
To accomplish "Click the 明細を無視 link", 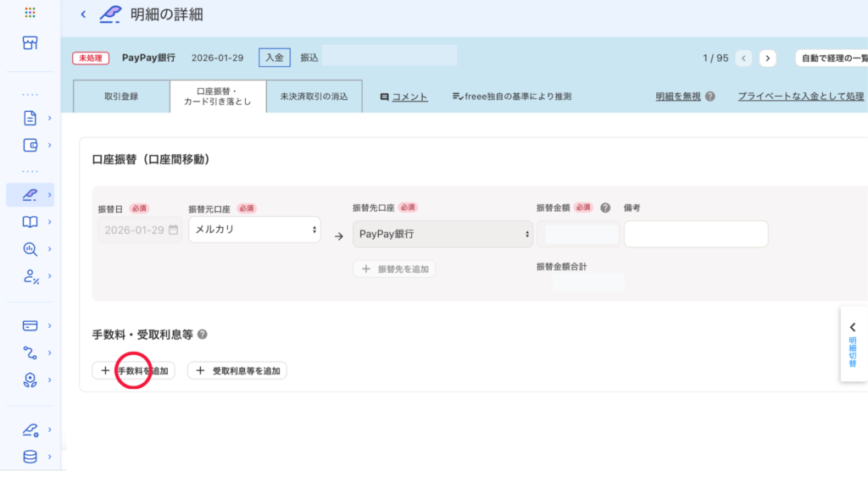I will [x=678, y=97].
